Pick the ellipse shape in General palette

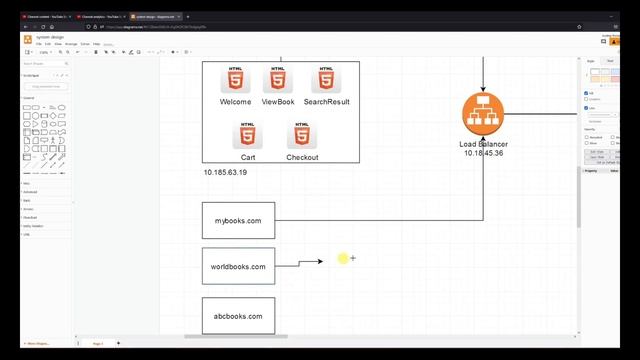click(62, 107)
